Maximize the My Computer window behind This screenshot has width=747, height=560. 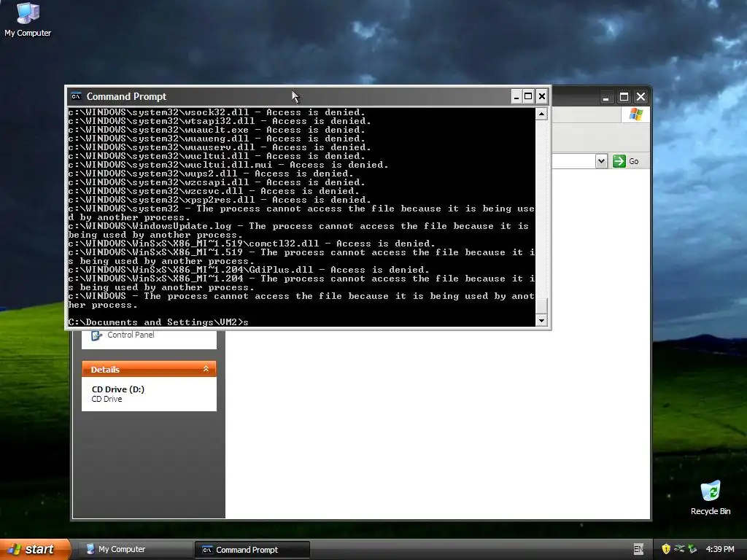(624, 97)
